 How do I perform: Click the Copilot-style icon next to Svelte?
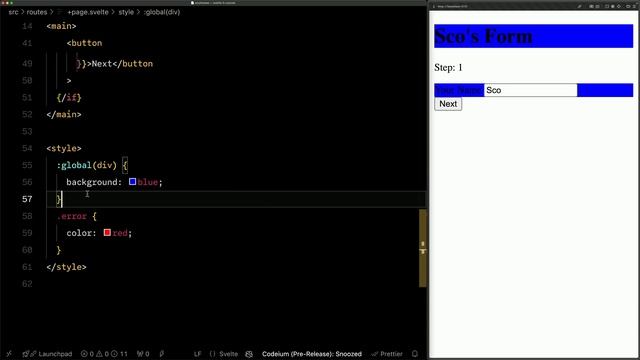(x=249, y=354)
